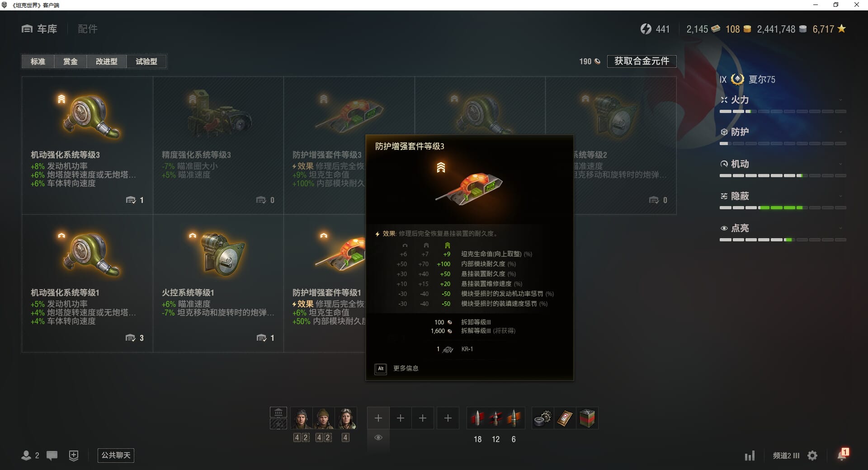This screenshot has width=868, height=470.
Task: Switch to the 改进型 tab
Action: 107,61
